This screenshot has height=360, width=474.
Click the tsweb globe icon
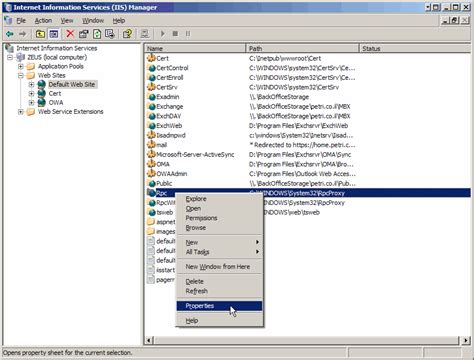[x=152, y=212]
